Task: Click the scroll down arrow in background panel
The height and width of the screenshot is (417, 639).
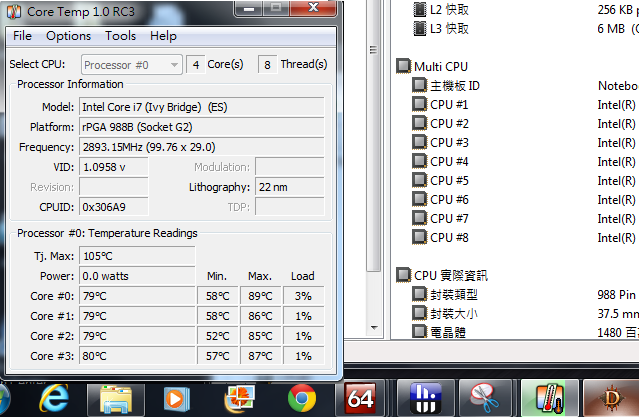Action: tap(374, 328)
